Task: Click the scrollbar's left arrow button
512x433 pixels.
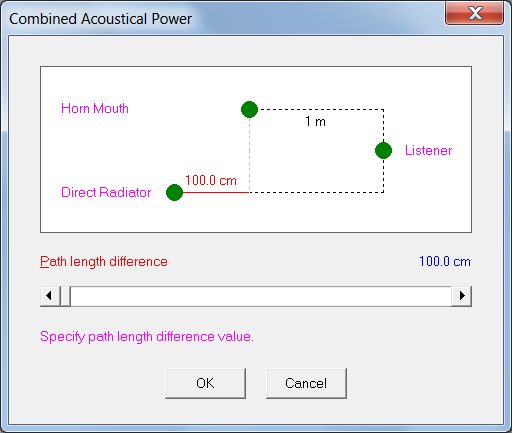Action: click(x=50, y=296)
